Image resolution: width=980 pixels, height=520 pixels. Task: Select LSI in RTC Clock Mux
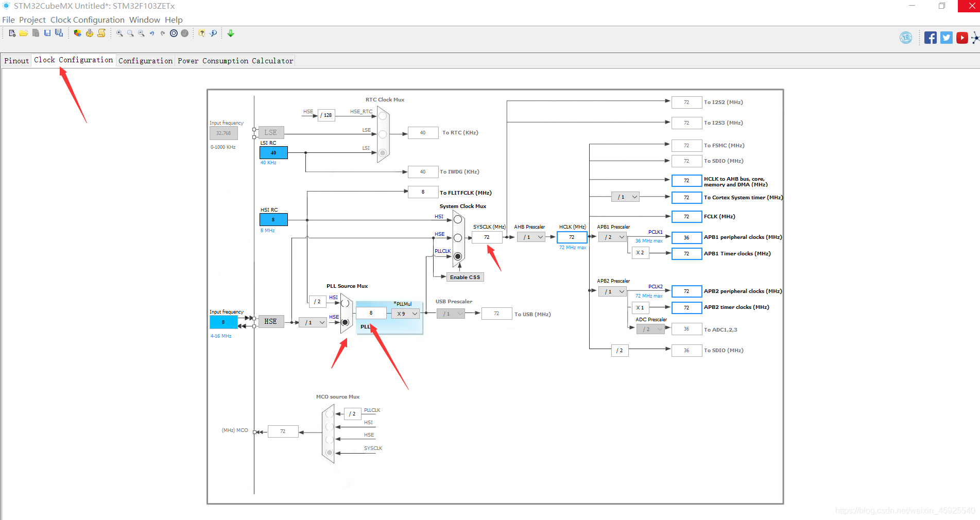click(x=383, y=152)
